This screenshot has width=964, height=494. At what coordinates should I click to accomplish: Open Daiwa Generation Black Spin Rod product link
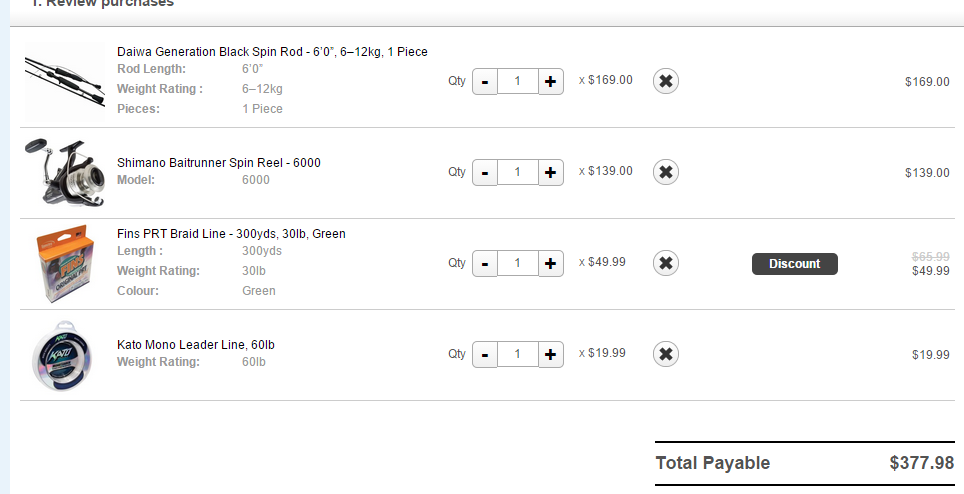pos(272,52)
